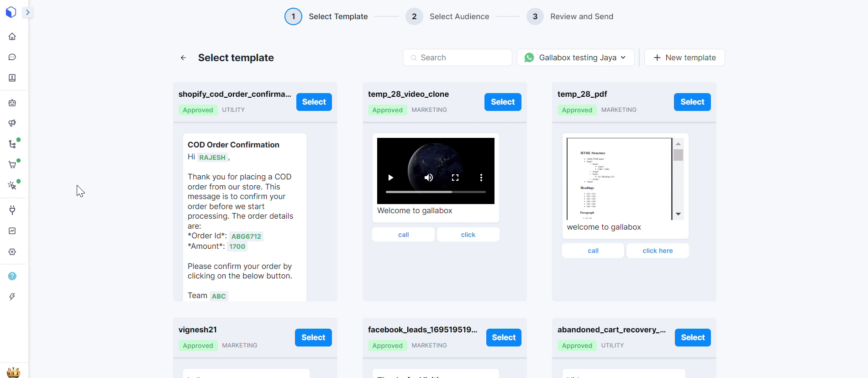Open the shopping cart icon

[x=12, y=165]
